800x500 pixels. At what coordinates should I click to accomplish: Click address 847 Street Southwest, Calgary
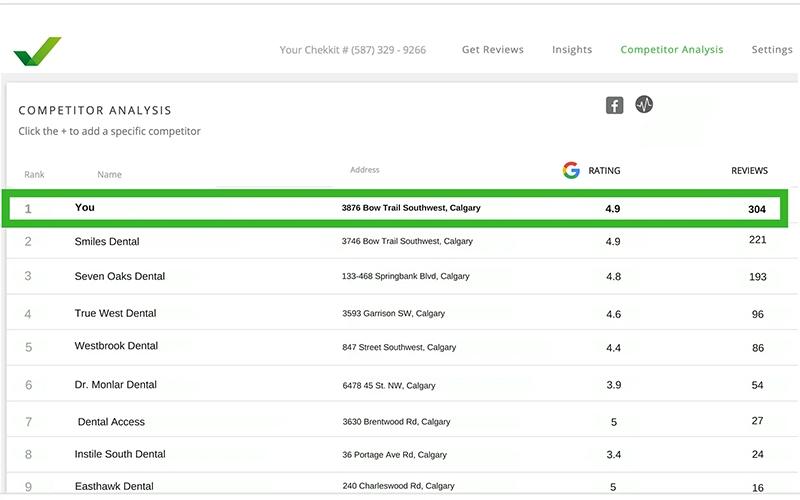pyautogui.click(x=399, y=347)
